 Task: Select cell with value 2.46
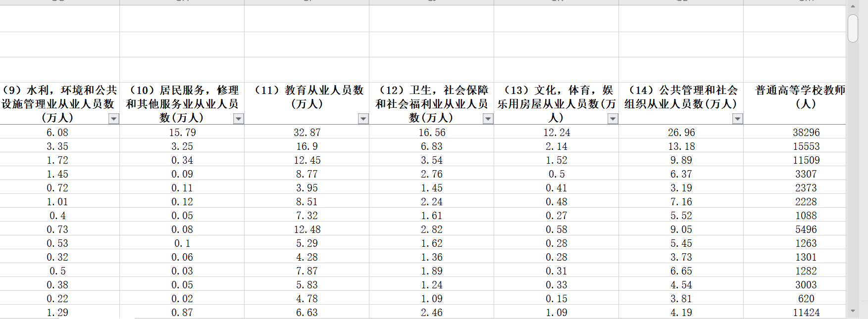click(x=432, y=313)
